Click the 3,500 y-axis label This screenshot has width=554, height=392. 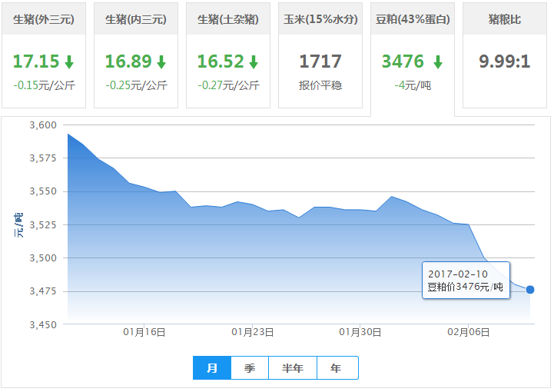[43, 258]
